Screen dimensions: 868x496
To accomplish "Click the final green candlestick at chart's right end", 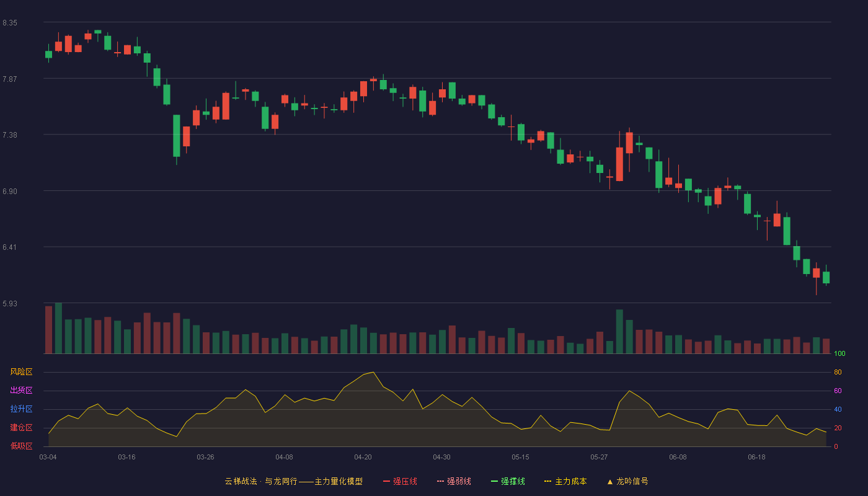I will point(826,277).
